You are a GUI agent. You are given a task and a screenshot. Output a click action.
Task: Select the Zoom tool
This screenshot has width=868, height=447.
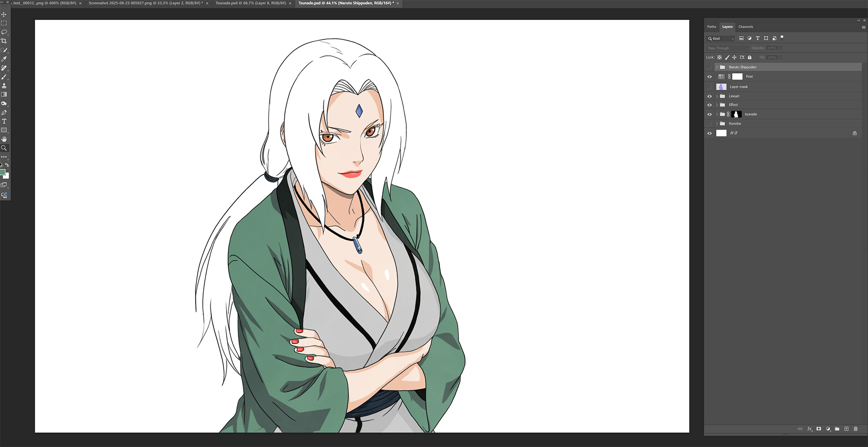[x=4, y=148]
